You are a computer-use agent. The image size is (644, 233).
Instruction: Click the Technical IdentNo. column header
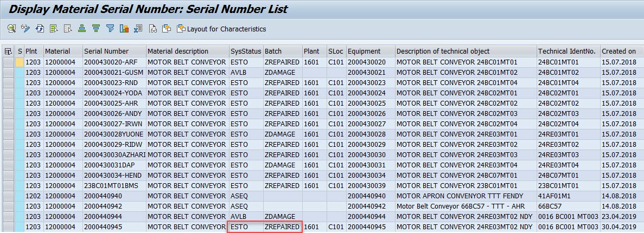(566, 51)
